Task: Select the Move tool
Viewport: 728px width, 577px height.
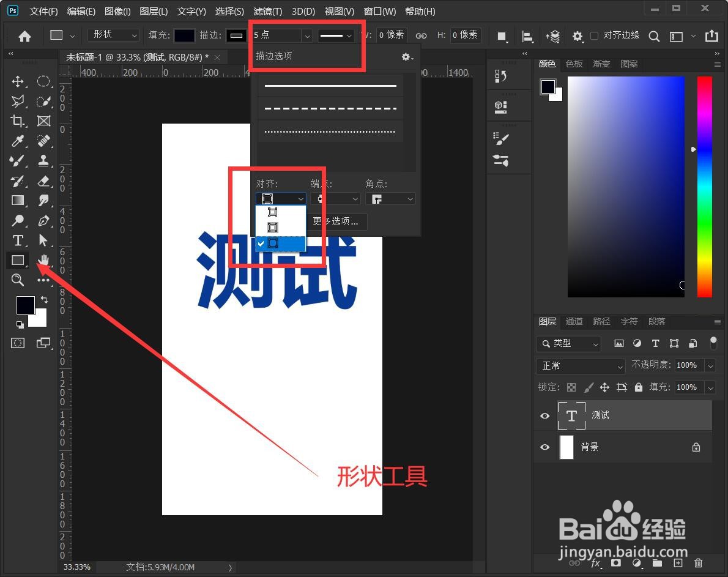Action: coord(17,81)
